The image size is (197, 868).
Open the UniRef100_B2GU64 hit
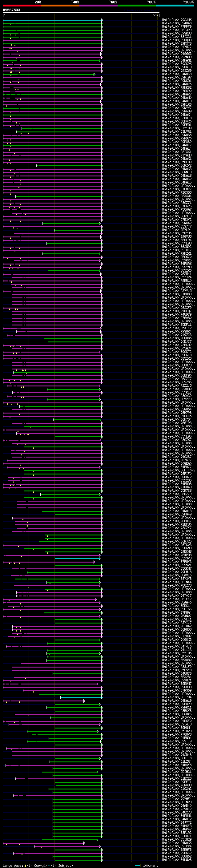[x=177, y=410]
